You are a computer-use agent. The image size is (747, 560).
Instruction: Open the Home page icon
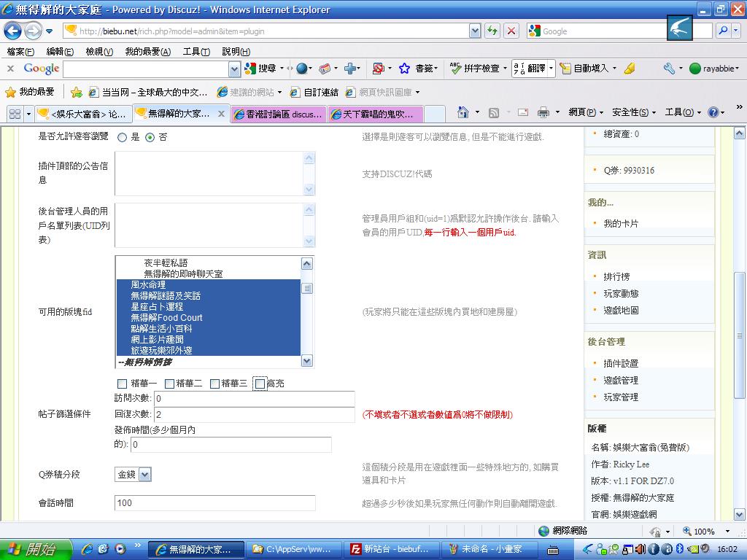click(462, 112)
